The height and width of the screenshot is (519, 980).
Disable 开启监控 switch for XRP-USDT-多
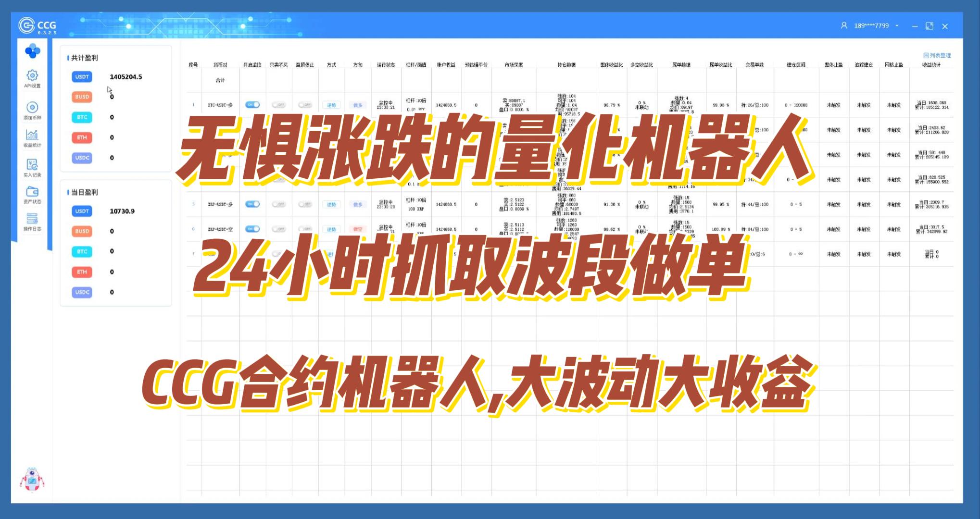[x=252, y=204]
